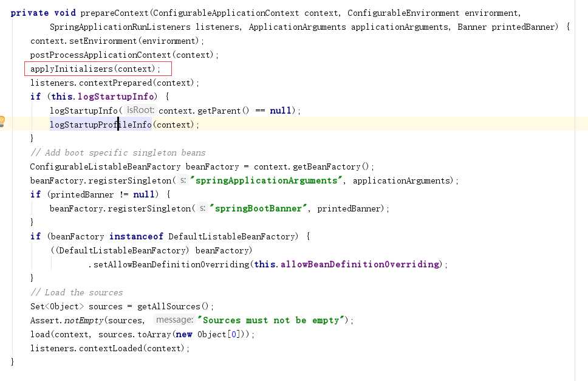Click the message: parameter hint
Image resolution: width=588 pixels, height=381 pixels.
point(174,320)
